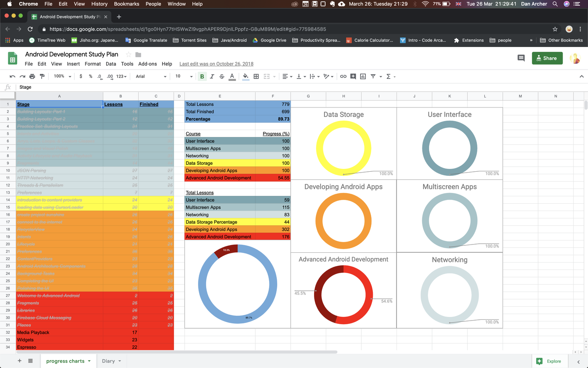Click the print icon

point(32,76)
